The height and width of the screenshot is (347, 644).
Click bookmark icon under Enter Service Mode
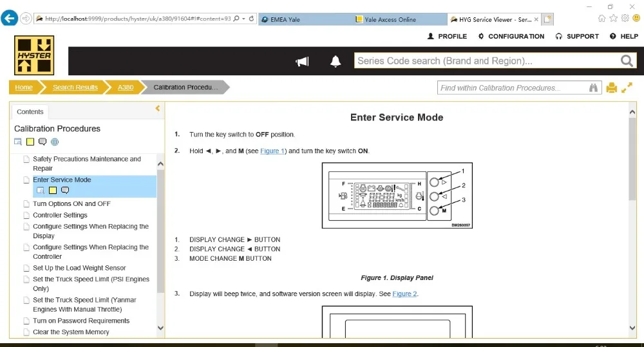pos(40,190)
